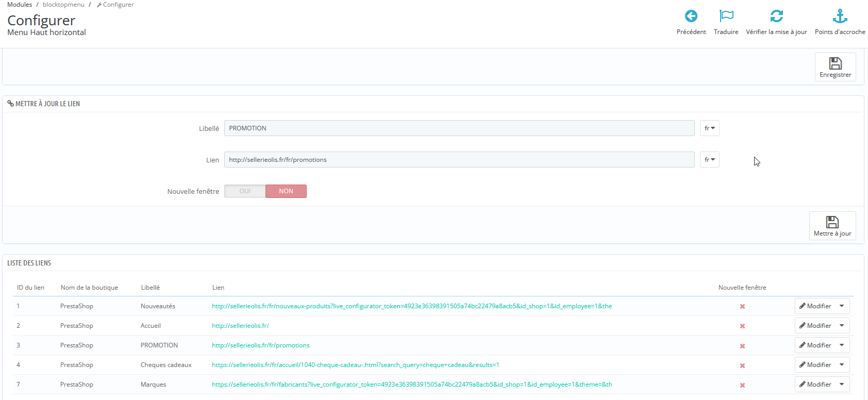Open the sellerieolis.fr/fr/promotions link in list
Image resolution: width=868 pixels, height=400 pixels.
(x=261, y=345)
